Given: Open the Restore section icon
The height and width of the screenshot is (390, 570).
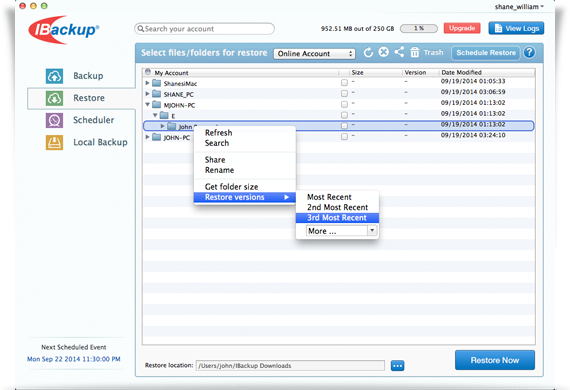Looking at the screenshot, I should (x=54, y=98).
